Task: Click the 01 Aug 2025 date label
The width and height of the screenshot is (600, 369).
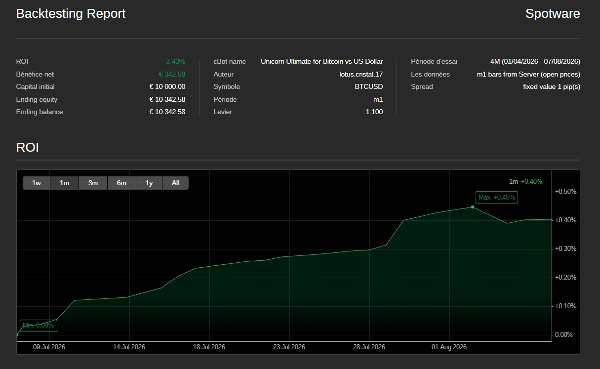Action: point(449,347)
